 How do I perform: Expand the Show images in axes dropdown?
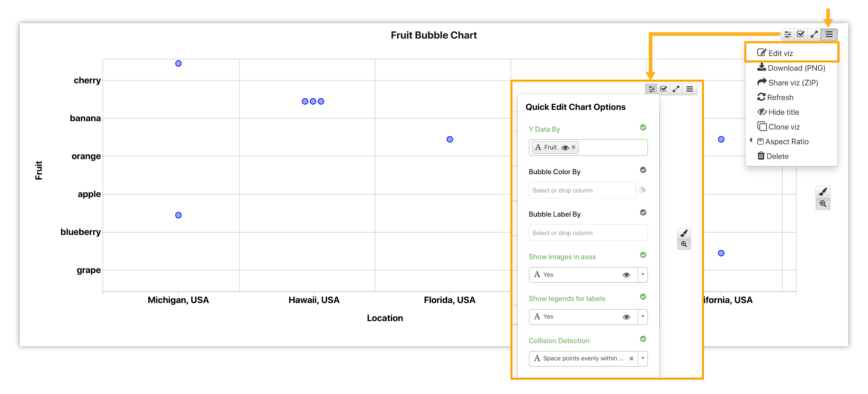tap(643, 275)
